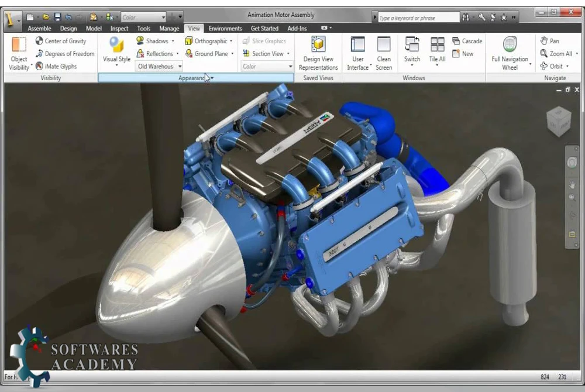Toggle iMate Glyphs visibility
This screenshot has height=392, width=585.
(x=56, y=66)
